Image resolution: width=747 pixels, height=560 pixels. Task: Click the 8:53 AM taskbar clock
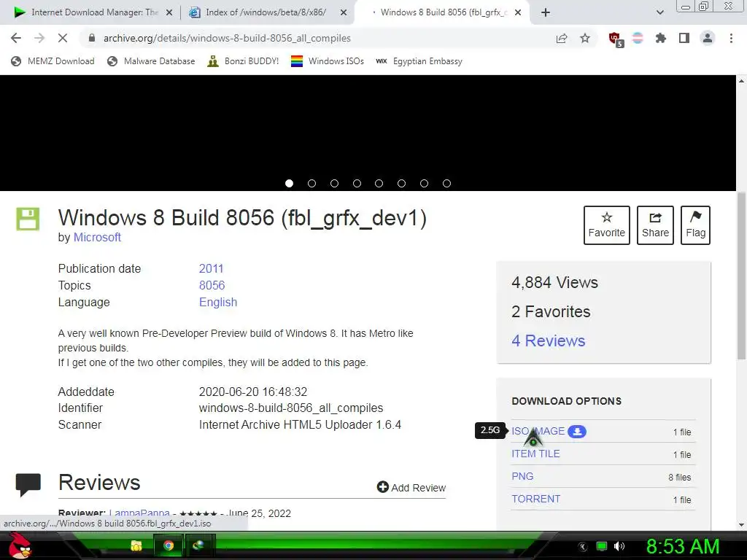tap(683, 546)
